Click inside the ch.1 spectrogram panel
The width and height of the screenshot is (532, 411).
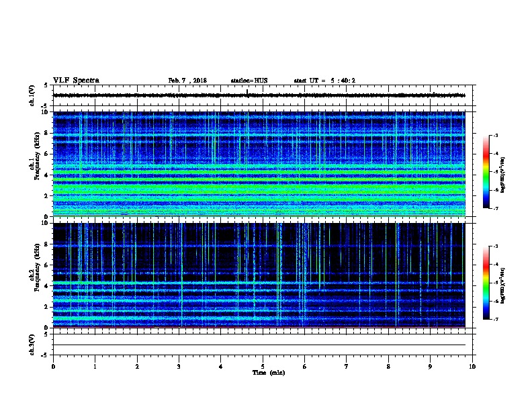[259, 164]
